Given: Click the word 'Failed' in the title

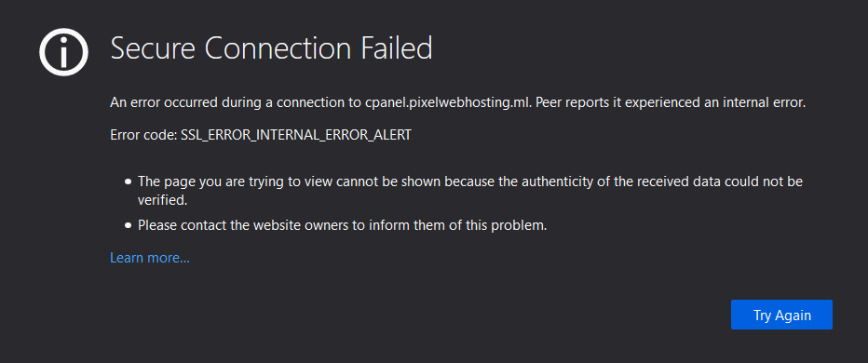Looking at the screenshot, I should coord(397,48).
